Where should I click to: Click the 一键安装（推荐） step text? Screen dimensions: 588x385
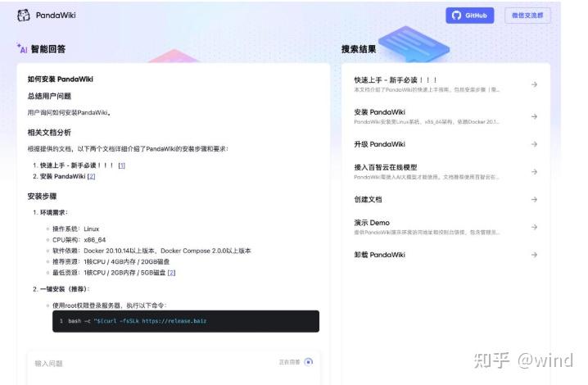point(65,289)
